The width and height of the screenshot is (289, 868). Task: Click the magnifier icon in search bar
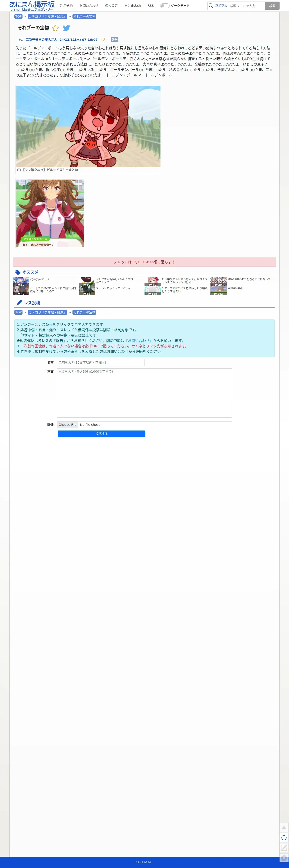pyautogui.click(x=211, y=6)
